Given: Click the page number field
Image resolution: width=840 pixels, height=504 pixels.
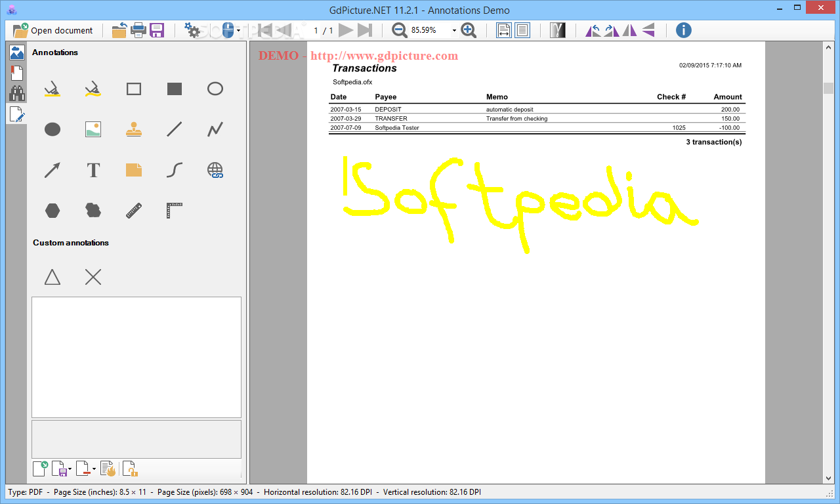Looking at the screenshot, I should point(315,30).
